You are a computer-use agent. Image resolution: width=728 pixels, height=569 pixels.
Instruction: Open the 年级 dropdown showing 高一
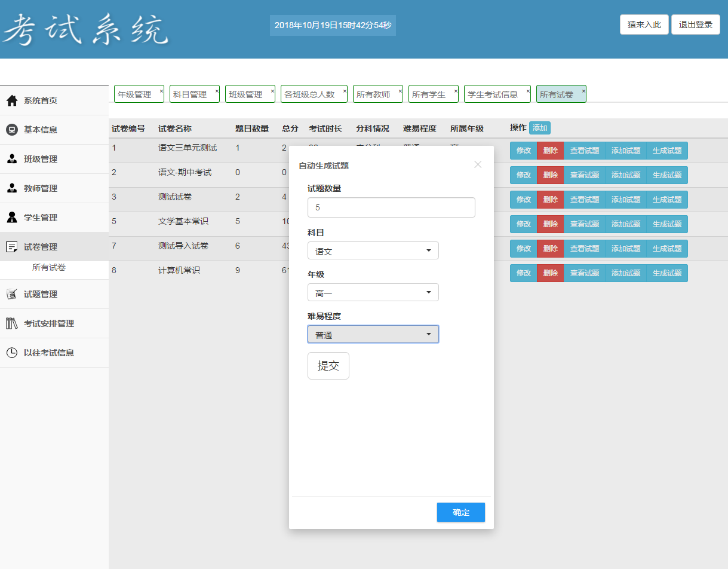(373, 293)
